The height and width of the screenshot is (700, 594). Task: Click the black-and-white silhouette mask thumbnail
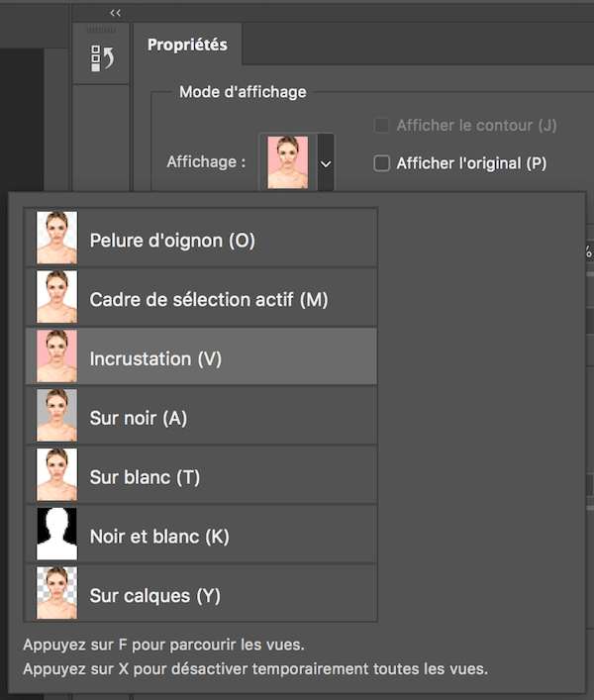coord(56,535)
